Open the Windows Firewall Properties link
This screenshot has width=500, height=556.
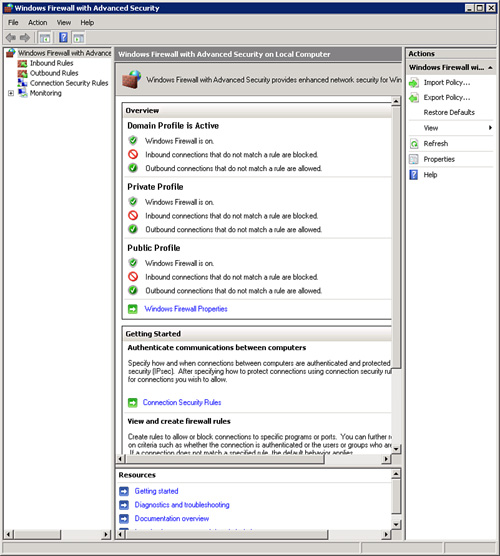pos(186,309)
